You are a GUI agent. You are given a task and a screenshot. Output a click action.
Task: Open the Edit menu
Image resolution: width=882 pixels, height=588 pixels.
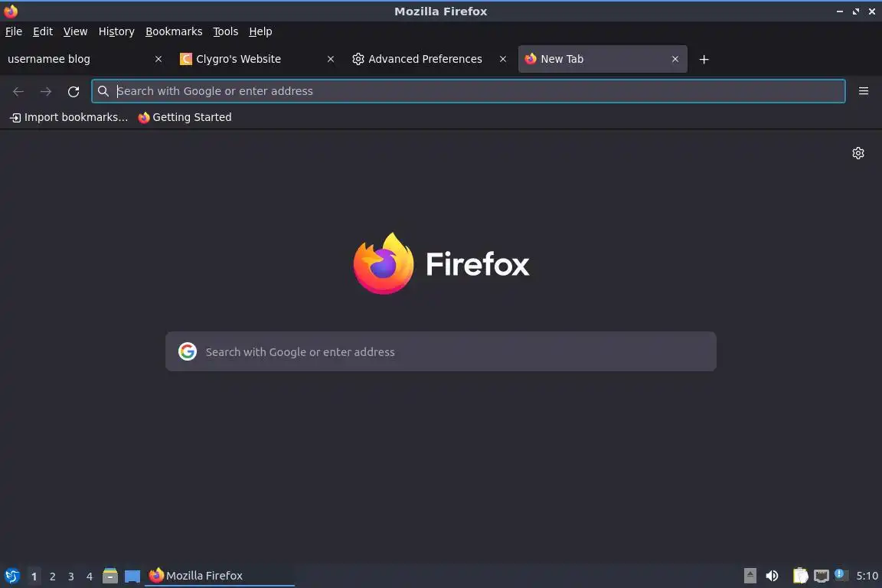point(43,31)
